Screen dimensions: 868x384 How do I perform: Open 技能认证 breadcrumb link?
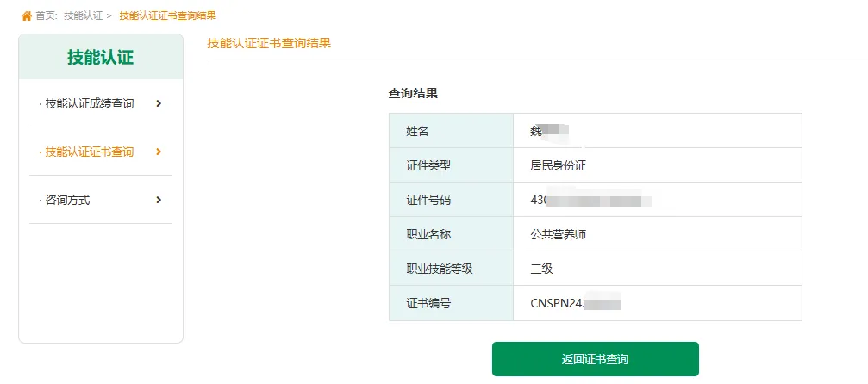click(83, 15)
